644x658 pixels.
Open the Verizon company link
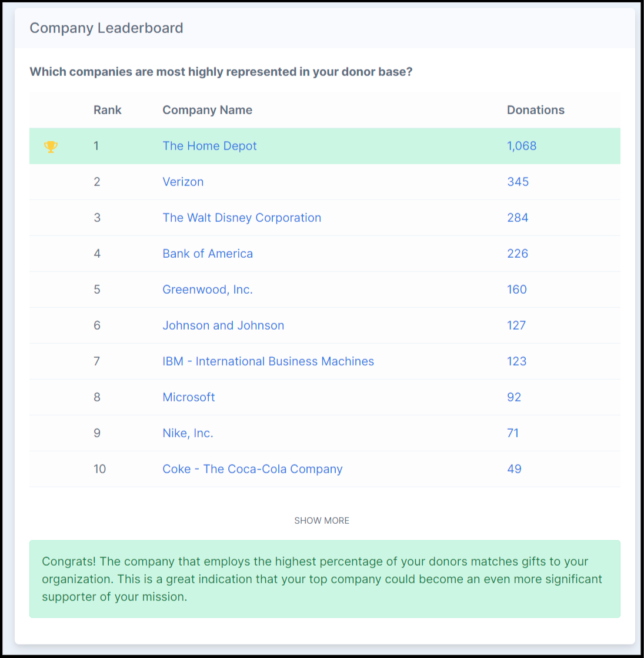183,182
